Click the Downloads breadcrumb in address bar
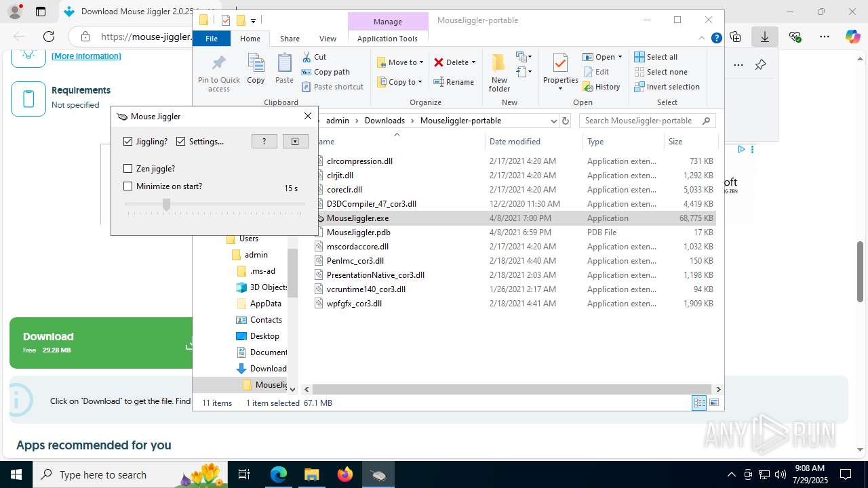Image resolution: width=868 pixels, height=488 pixels. [x=384, y=121]
